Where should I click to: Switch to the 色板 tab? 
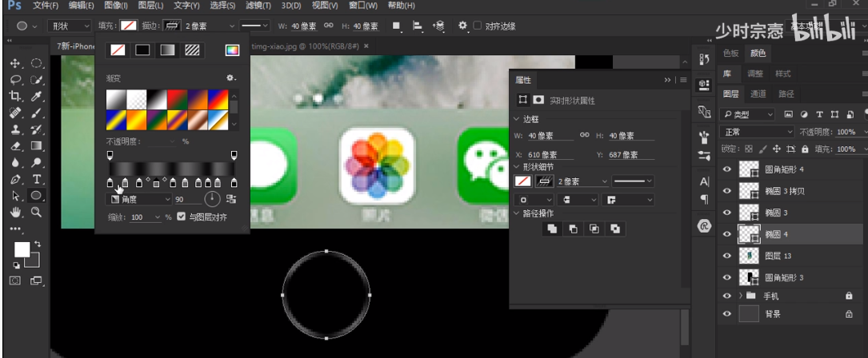pos(730,53)
